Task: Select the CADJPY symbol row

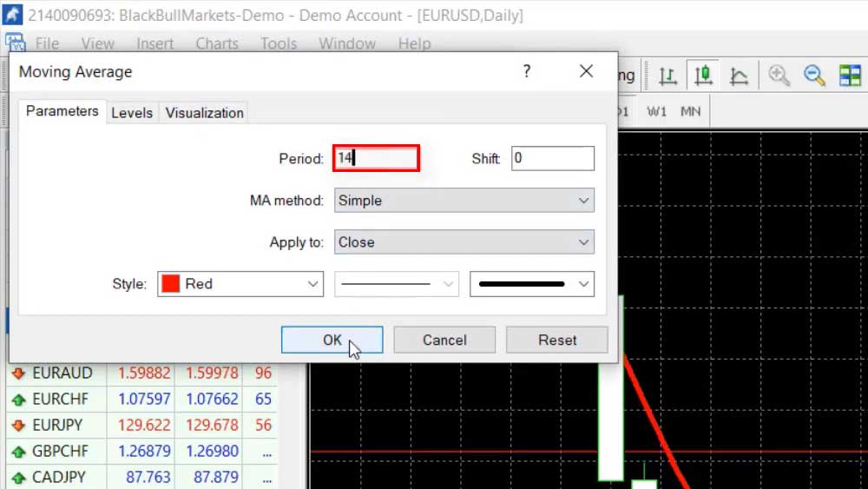Action: point(141,478)
